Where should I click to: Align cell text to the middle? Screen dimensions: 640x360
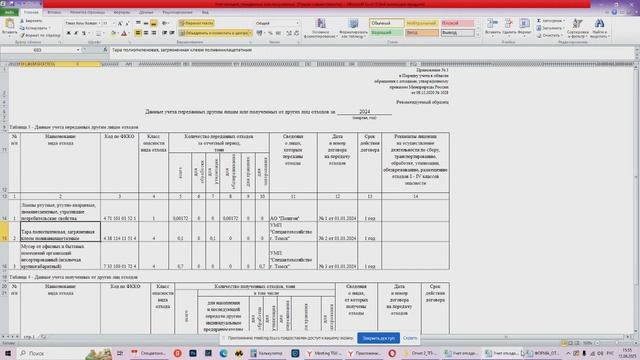(146, 23)
